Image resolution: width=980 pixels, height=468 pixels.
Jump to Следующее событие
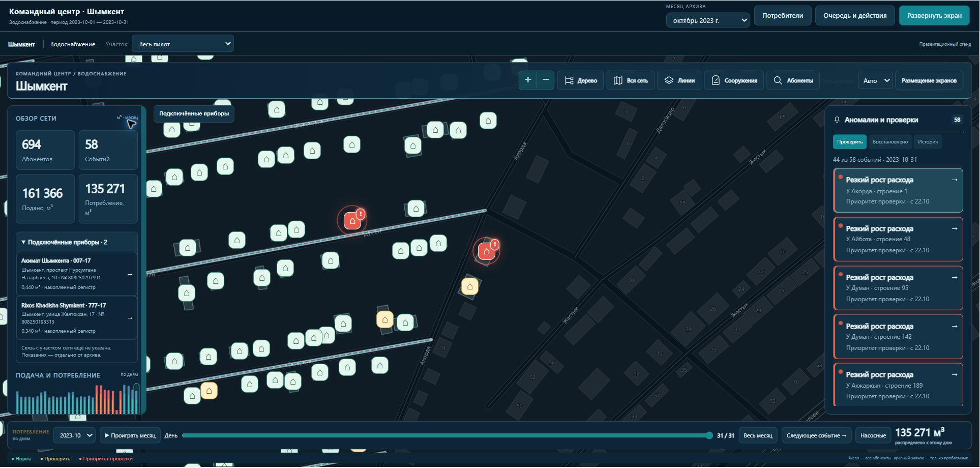click(x=816, y=435)
